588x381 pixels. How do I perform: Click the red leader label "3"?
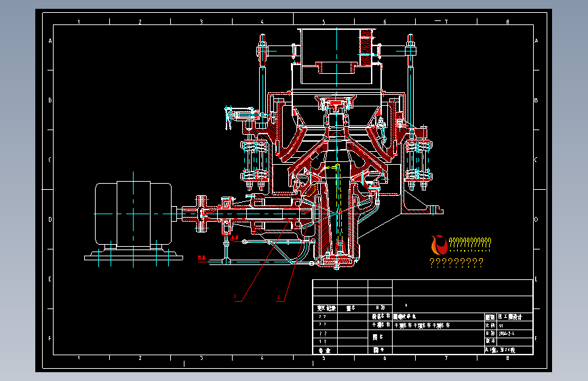click(278, 298)
